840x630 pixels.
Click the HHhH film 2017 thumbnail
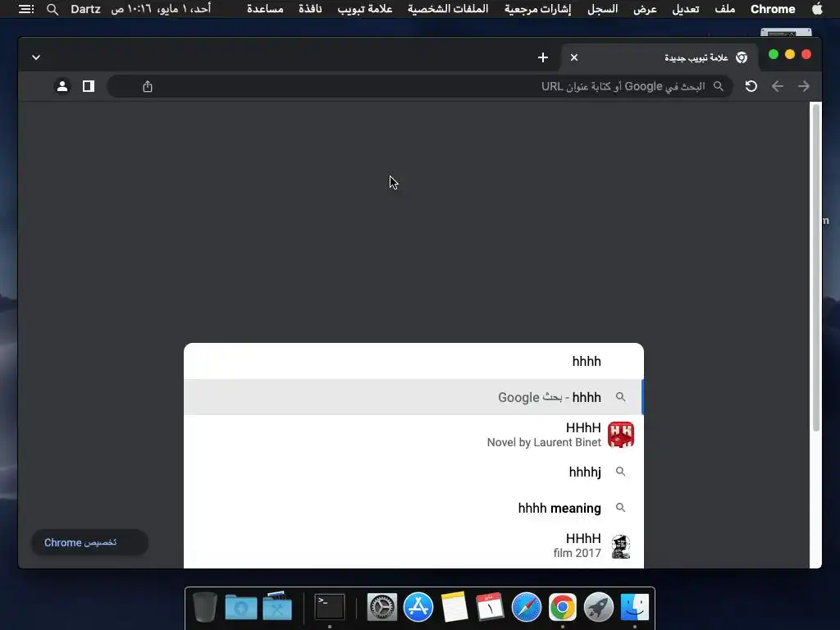tap(621, 546)
